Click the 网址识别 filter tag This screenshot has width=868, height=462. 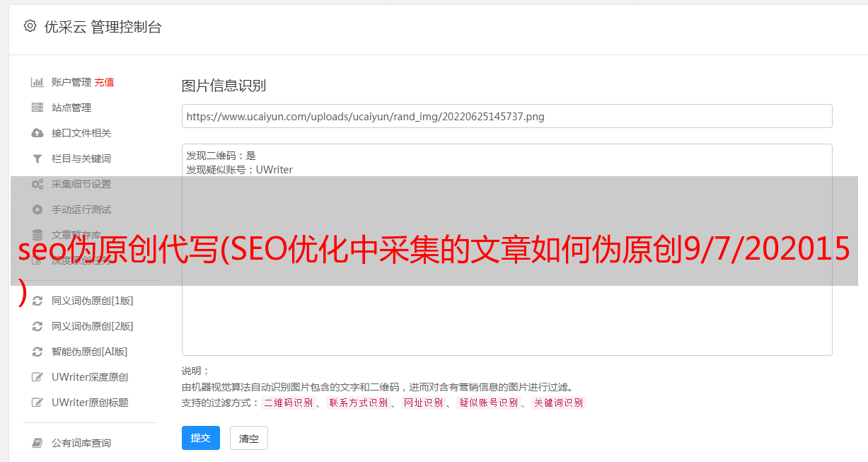(x=424, y=403)
